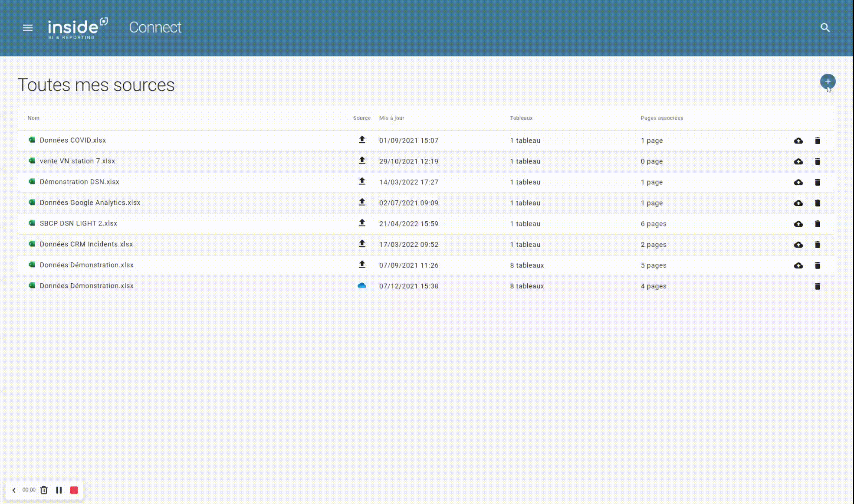Delete vente VN station 7.xlsx
This screenshot has width=854, height=504.
click(x=818, y=161)
